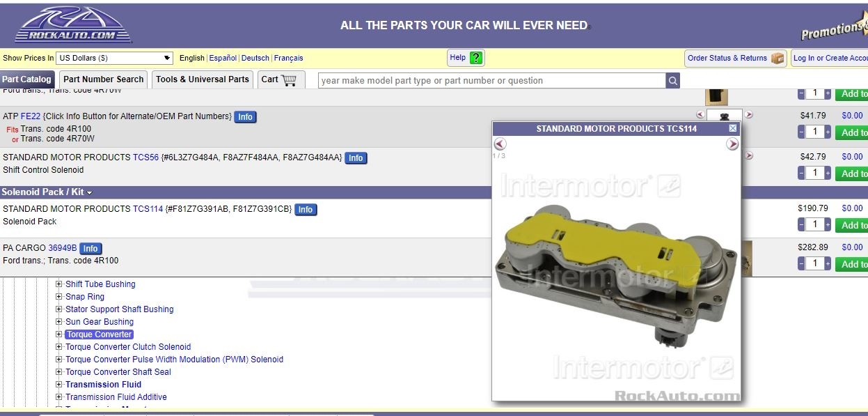Image resolution: width=868 pixels, height=416 pixels.
Task: Click the RockAuto.com logo
Action: point(73,25)
